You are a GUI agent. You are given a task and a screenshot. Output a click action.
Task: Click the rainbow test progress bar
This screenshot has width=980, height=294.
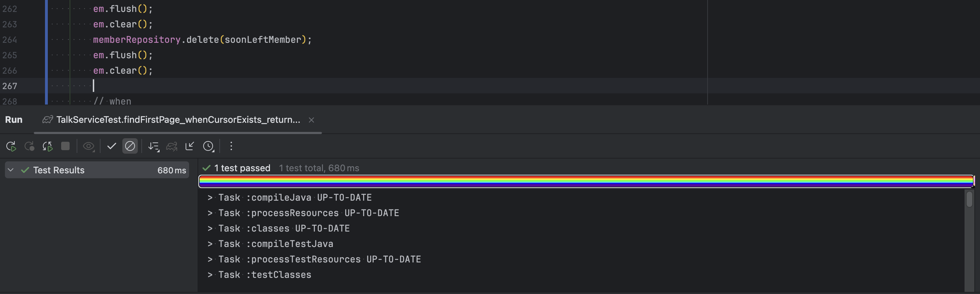tap(586, 181)
